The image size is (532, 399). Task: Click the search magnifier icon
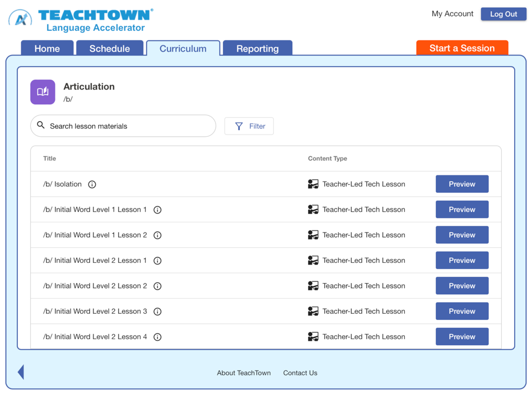click(41, 126)
